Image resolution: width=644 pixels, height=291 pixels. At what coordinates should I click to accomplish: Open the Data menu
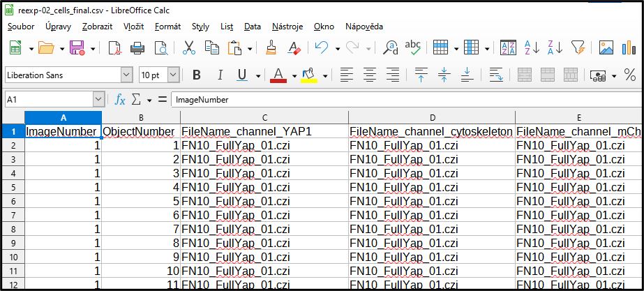pos(253,27)
